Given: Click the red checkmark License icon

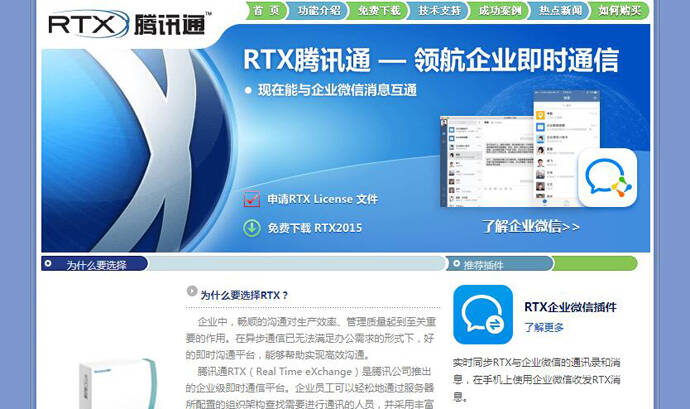Looking at the screenshot, I should [x=252, y=199].
